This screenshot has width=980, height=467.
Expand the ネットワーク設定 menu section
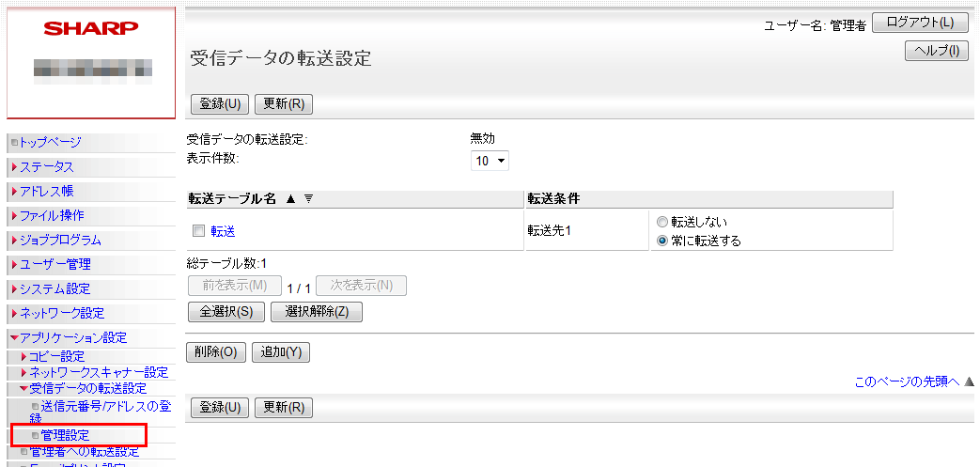tap(62, 313)
